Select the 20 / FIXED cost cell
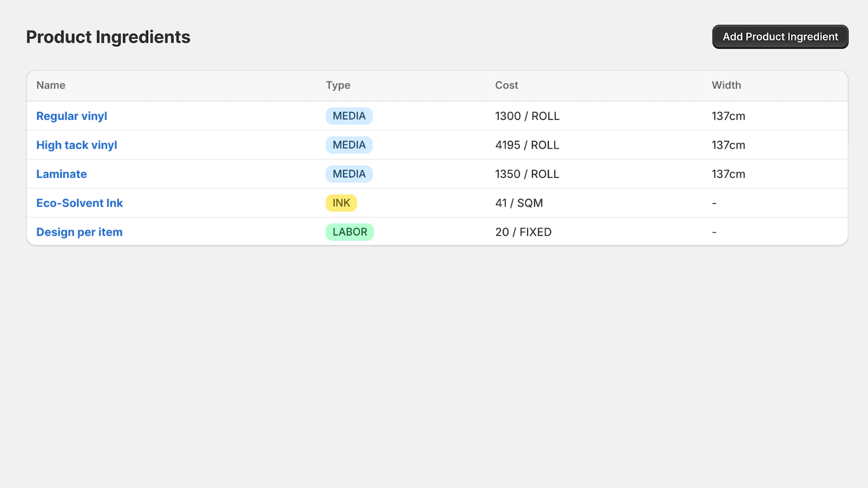Screen dimensions: 868x488 tap(524, 232)
